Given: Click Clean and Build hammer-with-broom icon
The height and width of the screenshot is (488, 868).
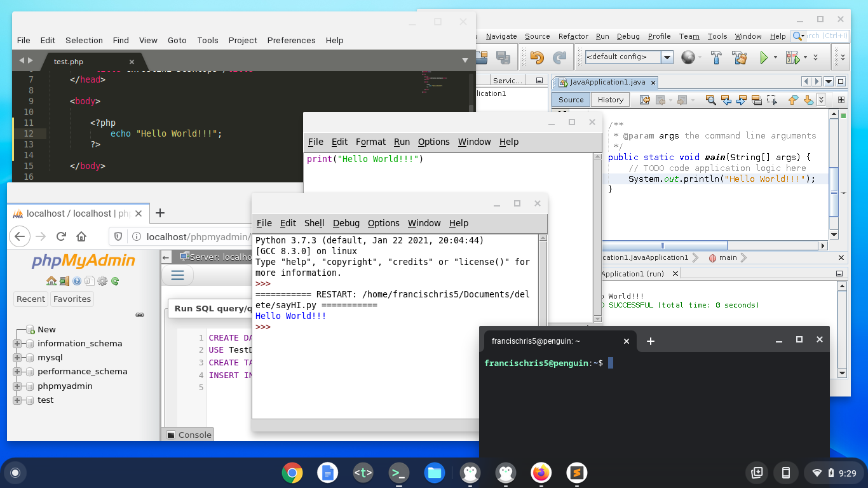Looking at the screenshot, I should [740, 57].
